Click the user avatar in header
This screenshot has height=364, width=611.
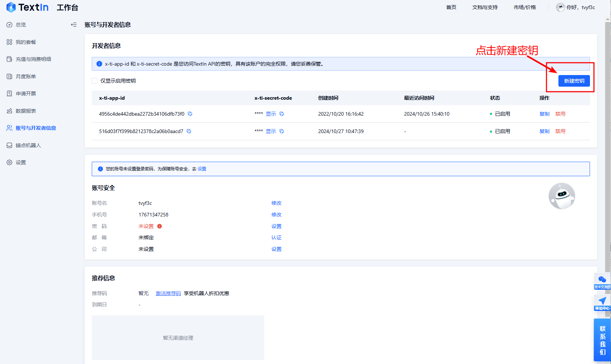560,7
